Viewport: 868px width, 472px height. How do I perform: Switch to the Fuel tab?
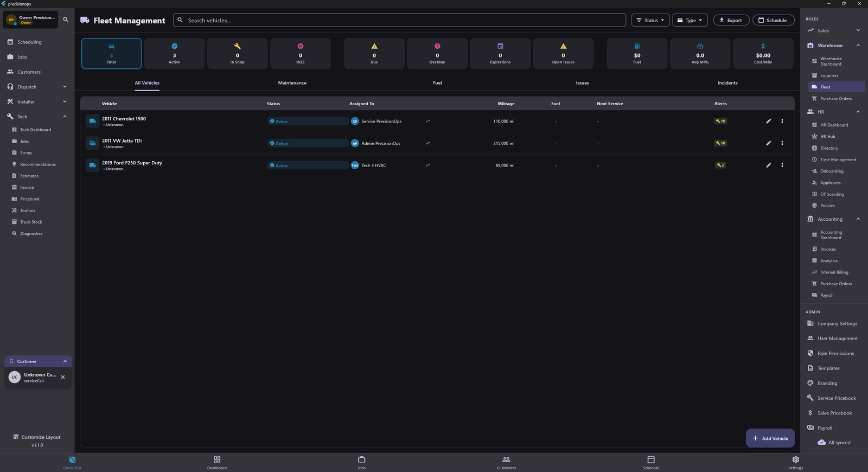point(437,83)
